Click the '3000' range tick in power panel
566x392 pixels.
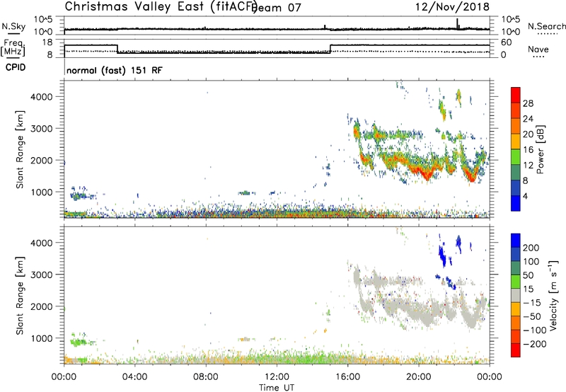click(x=42, y=129)
